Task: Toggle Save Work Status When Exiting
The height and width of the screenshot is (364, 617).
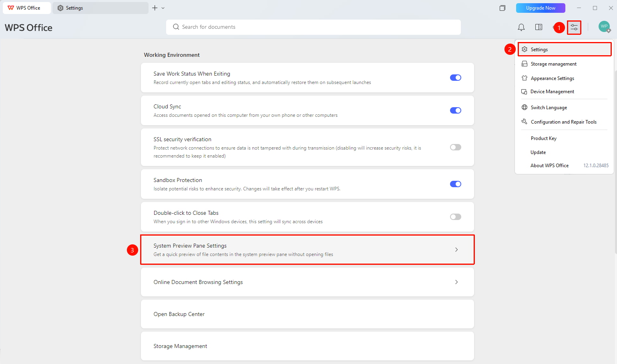Action: (456, 78)
